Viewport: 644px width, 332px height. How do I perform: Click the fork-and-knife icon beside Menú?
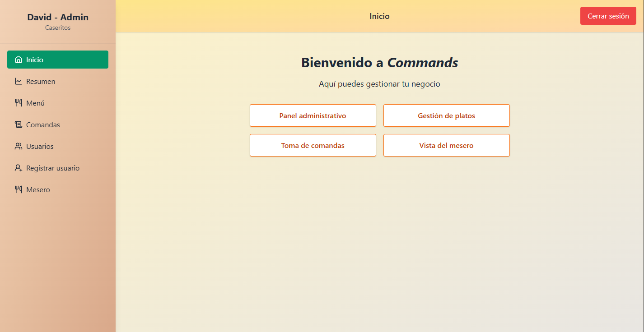pos(19,103)
